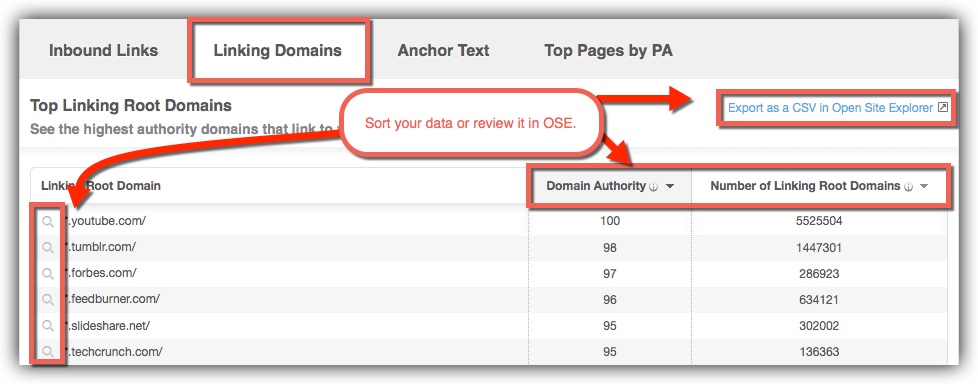Click the magnifier icon beside techcrunch.com
The height and width of the screenshot is (384, 978).
(47, 352)
